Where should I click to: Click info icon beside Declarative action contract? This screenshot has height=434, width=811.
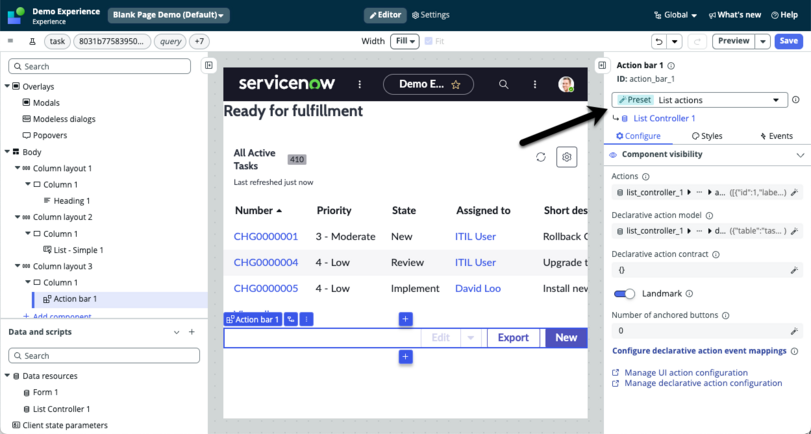click(716, 255)
